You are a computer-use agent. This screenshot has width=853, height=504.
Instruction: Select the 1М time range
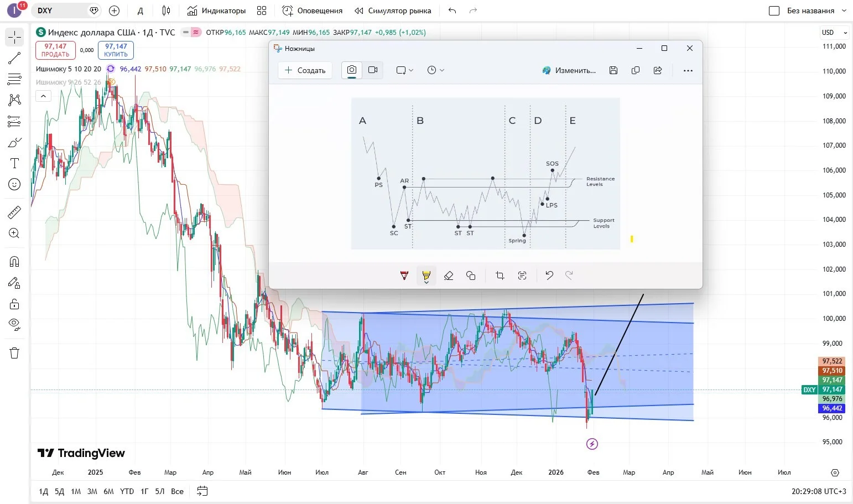76,491
